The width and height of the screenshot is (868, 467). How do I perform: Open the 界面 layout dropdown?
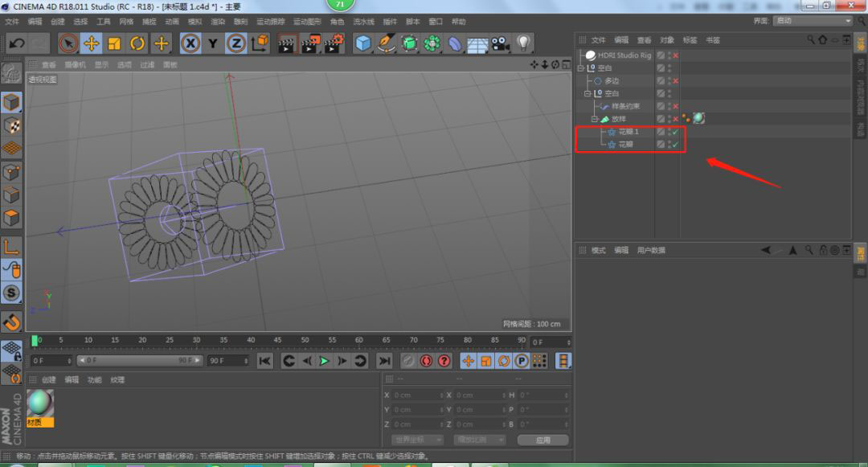[x=813, y=20]
